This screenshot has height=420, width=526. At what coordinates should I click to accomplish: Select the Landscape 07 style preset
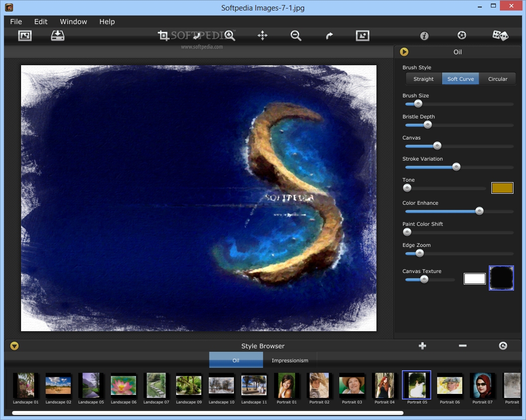tap(156, 388)
